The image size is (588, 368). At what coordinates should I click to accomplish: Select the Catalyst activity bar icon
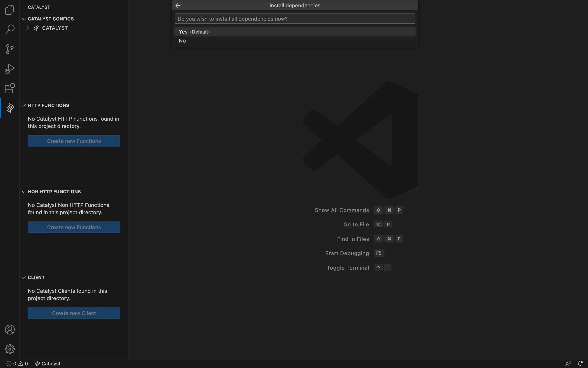click(10, 108)
